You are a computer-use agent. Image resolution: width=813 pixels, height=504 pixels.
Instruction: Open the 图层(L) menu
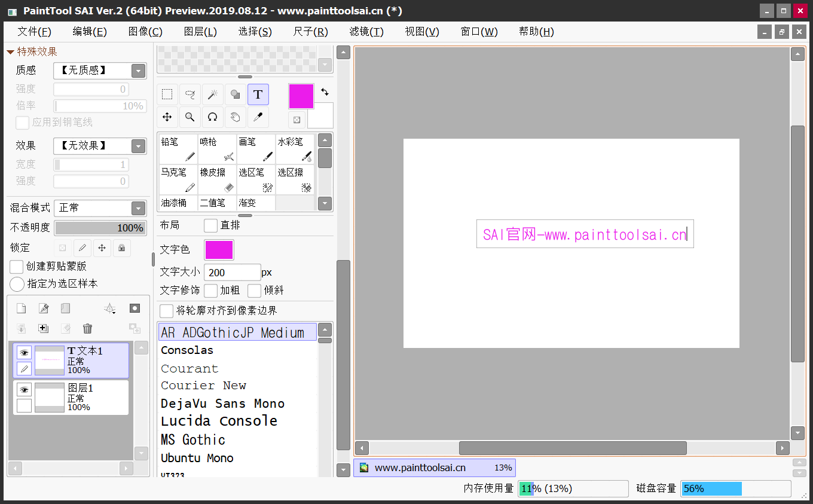pos(200,32)
